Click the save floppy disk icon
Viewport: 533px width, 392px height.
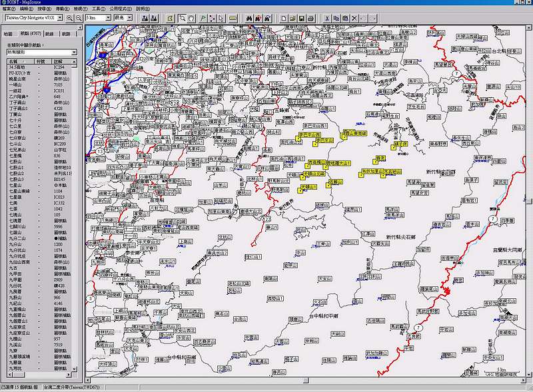click(302, 19)
